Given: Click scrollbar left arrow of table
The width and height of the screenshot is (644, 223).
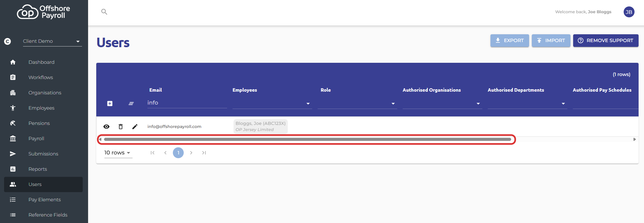Looking at the screenshot, I should [x=100, y=139].
